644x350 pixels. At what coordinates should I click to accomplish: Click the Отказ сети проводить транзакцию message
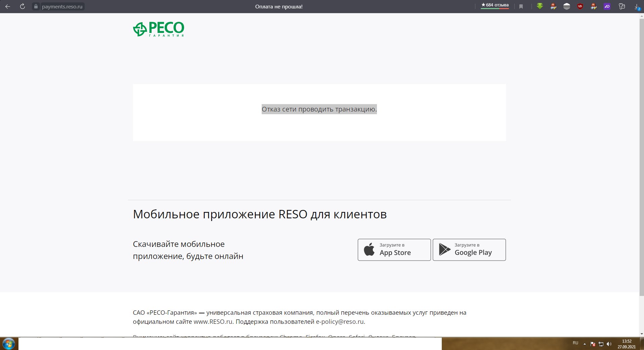tap(319, 109)
